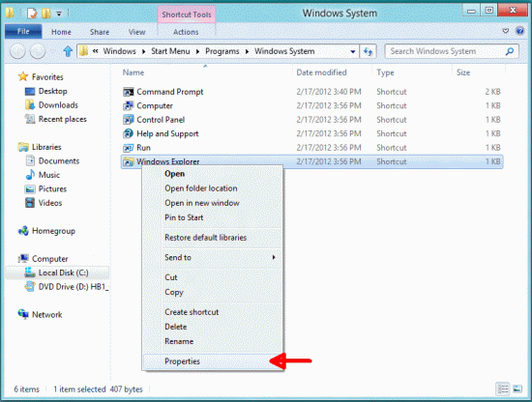Click the Windows Explorer shortcut icon
The width and height of the screenshot is (532, 402).
129,161
